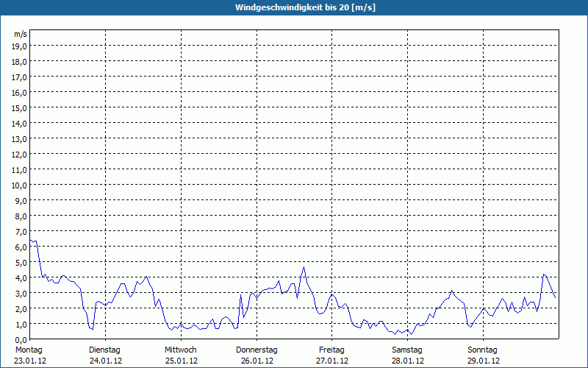588x368 pixels.
Task: Click the chart title 'Windgeschwindigkeit bis 20 [m/s]'
Action: (305, 7)
